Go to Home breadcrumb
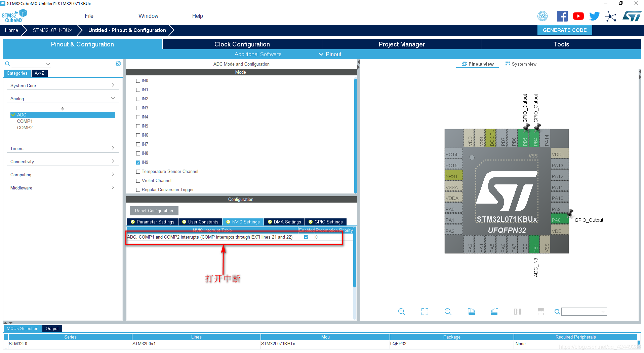Viewport: 644px width, 353px height. (11, 30)
